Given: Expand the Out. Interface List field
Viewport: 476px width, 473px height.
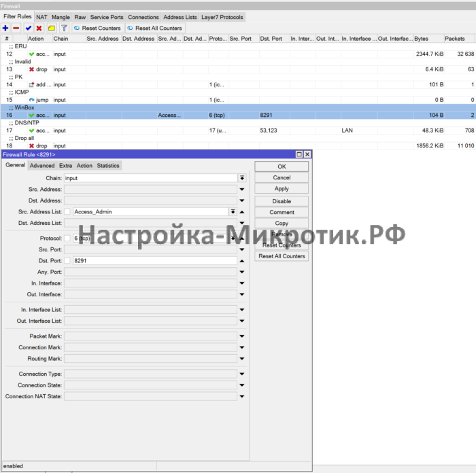Looking at the screenshot, I should 242,321.
